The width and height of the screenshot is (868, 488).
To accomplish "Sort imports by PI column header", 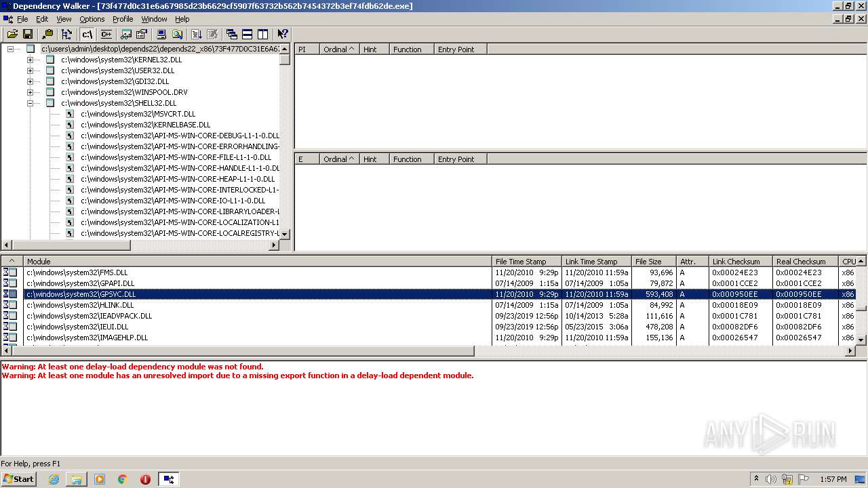I will click(x=307, y=49).
